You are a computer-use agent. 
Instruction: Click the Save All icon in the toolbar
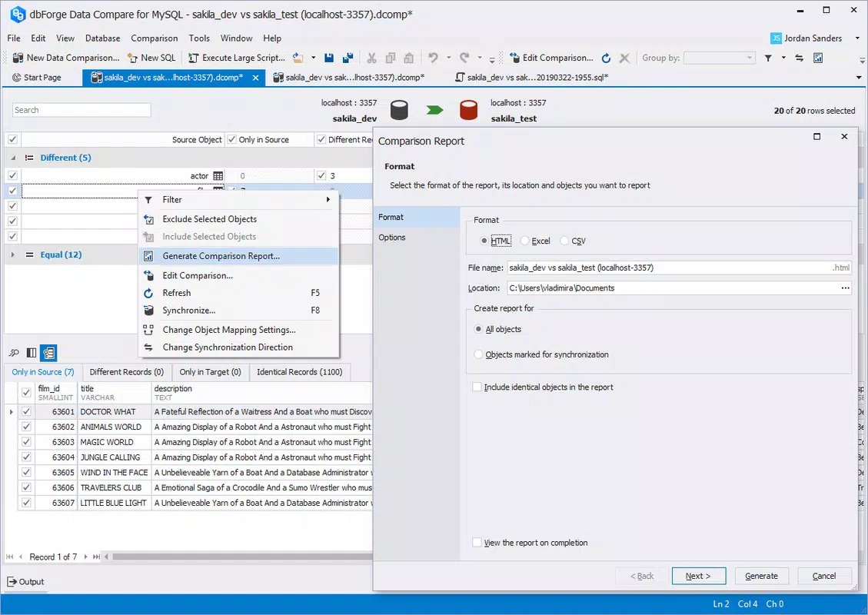pos(348,58)
